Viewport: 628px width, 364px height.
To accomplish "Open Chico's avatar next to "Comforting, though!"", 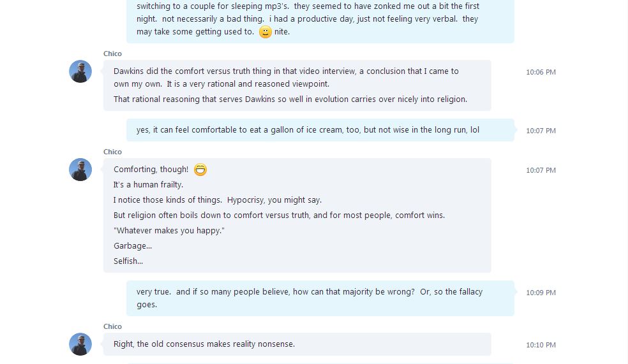I will pyautogui.click(x=80, y=170).
